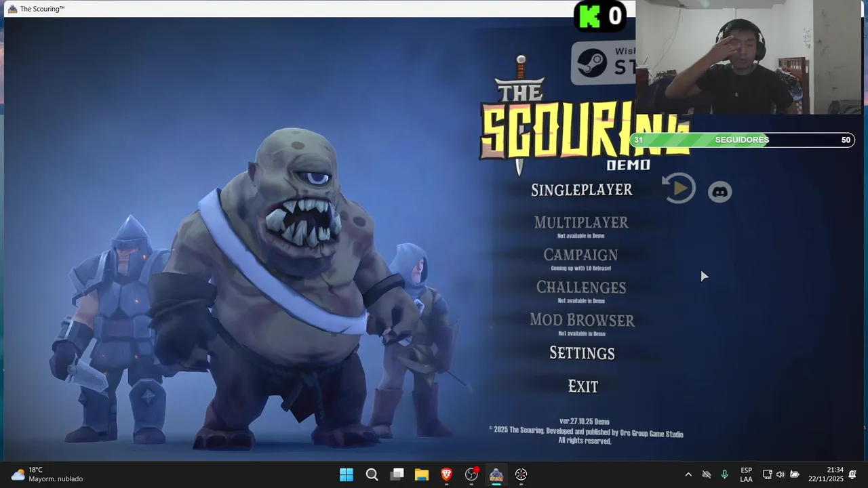Click the Seguidores follower goal bar

click(742, 140)
